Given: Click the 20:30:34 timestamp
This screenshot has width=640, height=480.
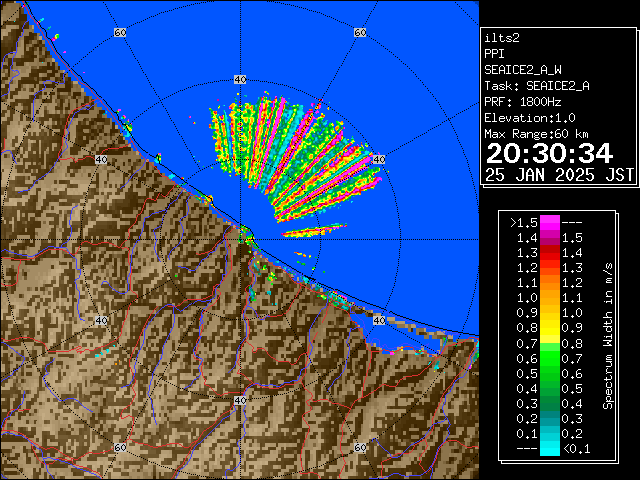Looking at the screenshot, I should (549, 153).
